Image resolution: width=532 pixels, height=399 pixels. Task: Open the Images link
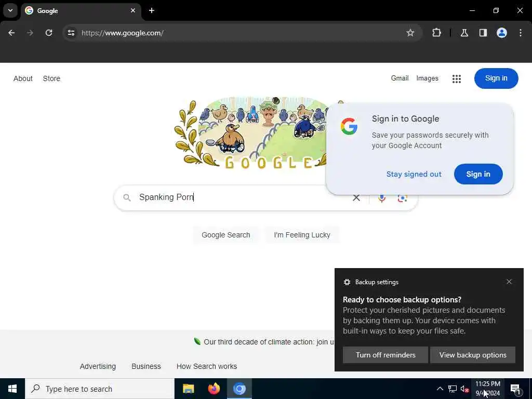[x=427, y=78]
